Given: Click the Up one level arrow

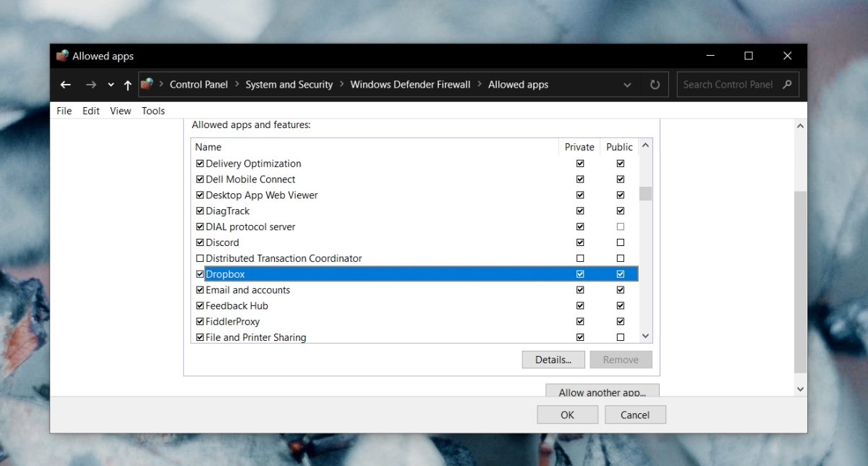Looking at the screenshot, I should pyautogui.click(x=128, y=85).
